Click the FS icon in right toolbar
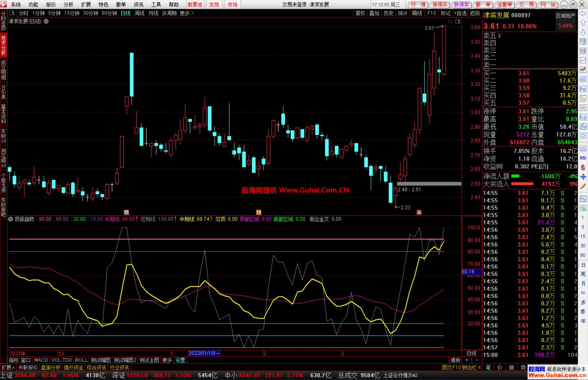Viewport: 588px width, 380px height. [583, 199]
